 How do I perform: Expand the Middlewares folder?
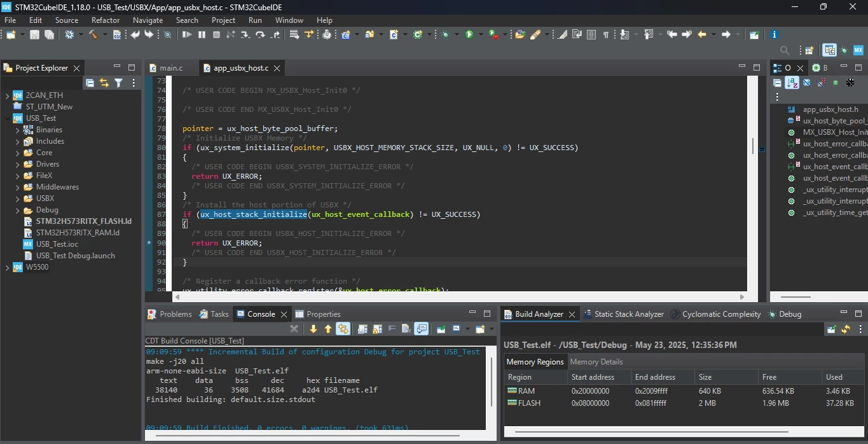(x=18, y=187)
